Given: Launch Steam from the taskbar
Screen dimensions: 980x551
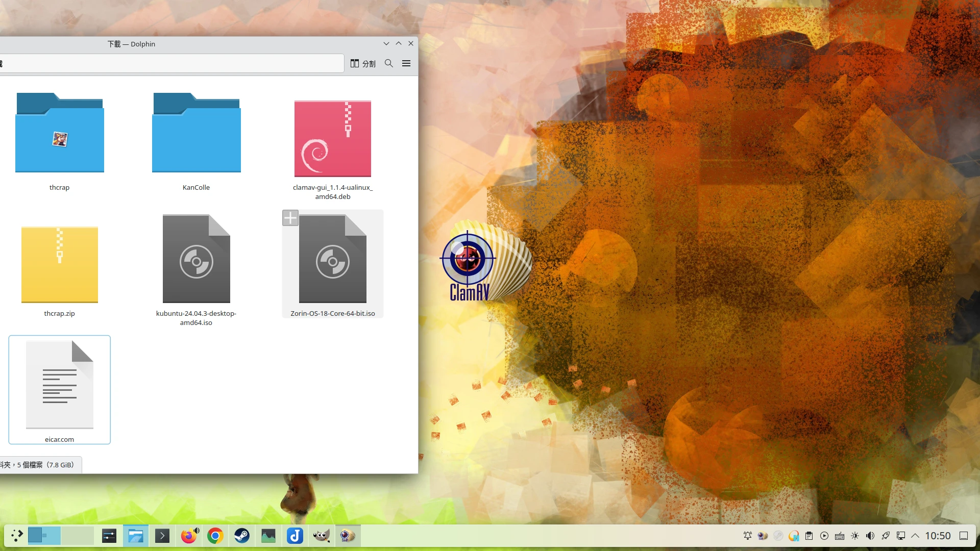Looking at the screenshot, I should click(x=242, y=536).
